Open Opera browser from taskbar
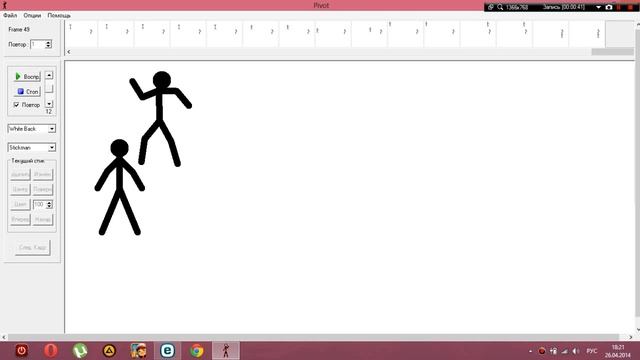This screenshot has width=640, height=360. tap(51, 351)
